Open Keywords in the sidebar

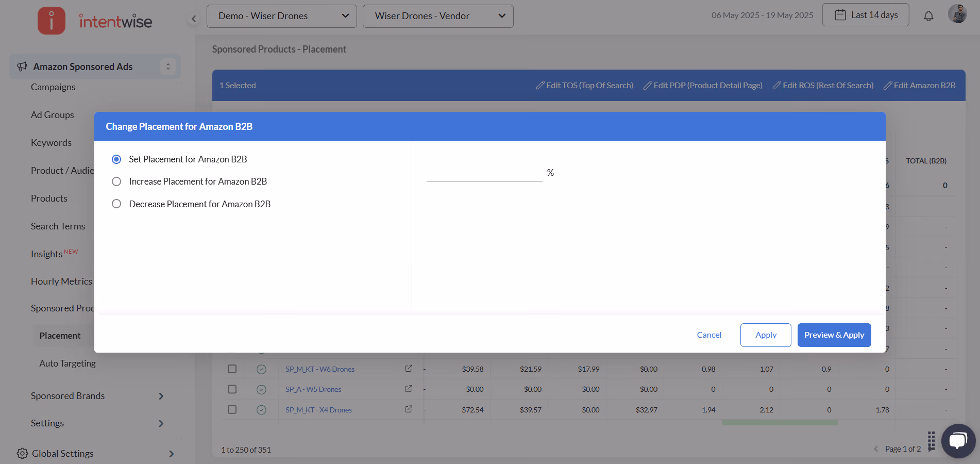pyautogui.click(x=51, y=143)
